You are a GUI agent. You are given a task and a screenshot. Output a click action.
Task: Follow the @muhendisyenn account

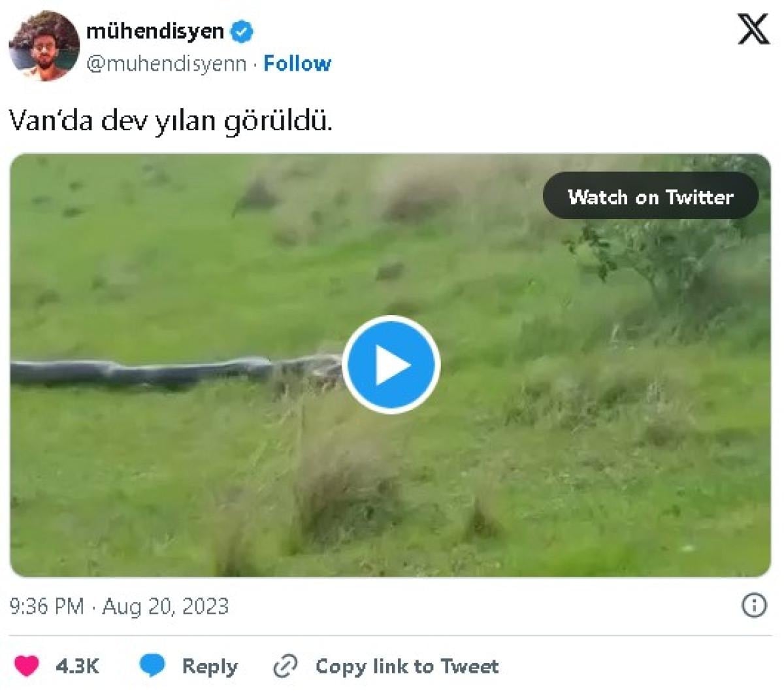[297, 63]
